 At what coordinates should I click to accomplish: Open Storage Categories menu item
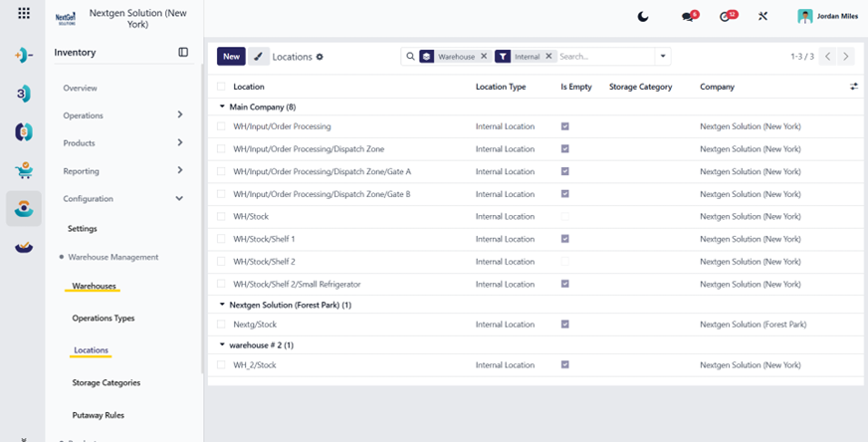coord(107,382)
